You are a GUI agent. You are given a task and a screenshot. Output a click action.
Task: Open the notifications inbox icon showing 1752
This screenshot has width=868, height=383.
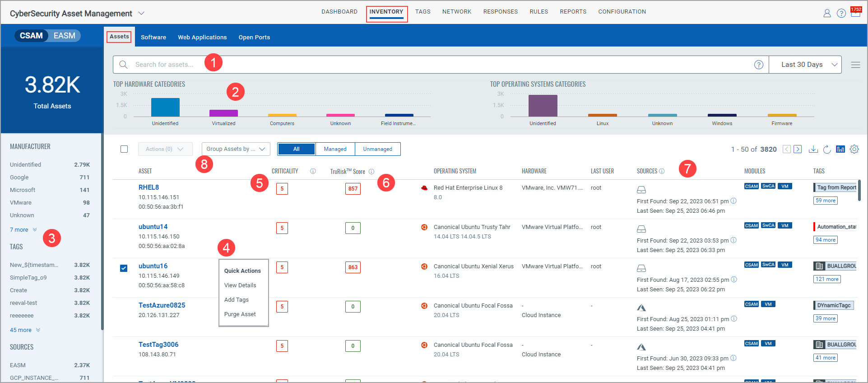pyautogui.click(x=855, y=13)
